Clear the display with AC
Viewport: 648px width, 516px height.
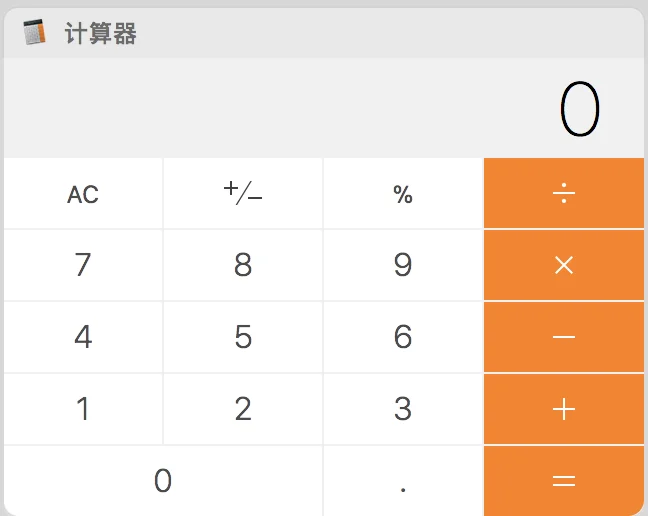(83, 193)
